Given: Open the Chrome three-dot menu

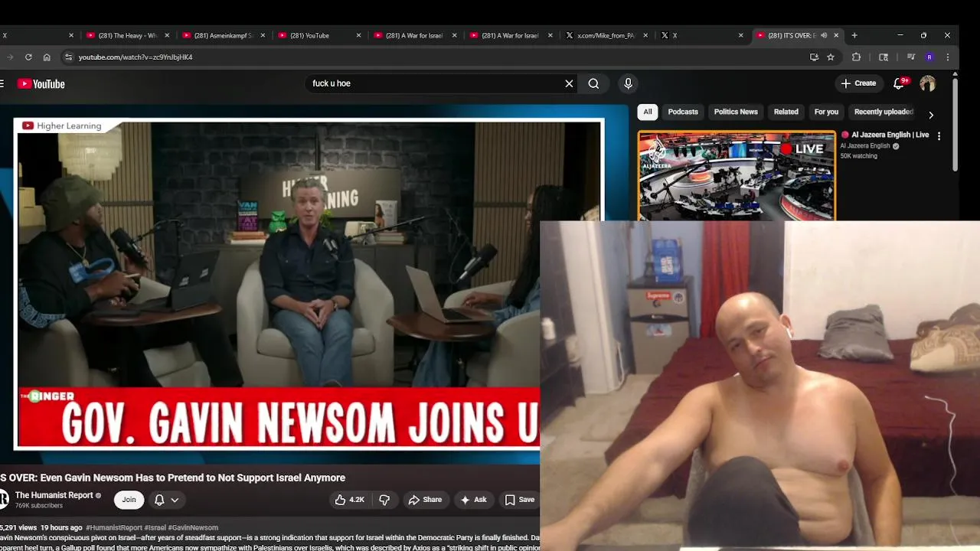Looking at the screenshot, I should coord(948,57).
